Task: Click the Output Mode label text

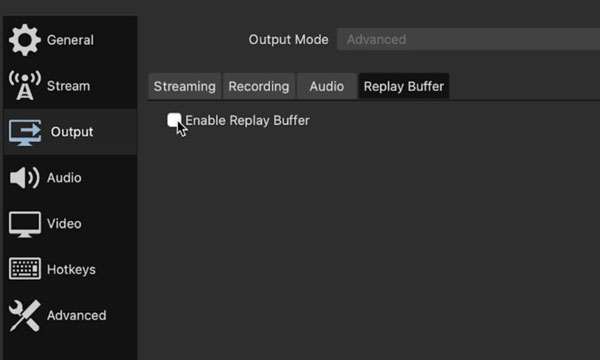Action: click(289, 39)
